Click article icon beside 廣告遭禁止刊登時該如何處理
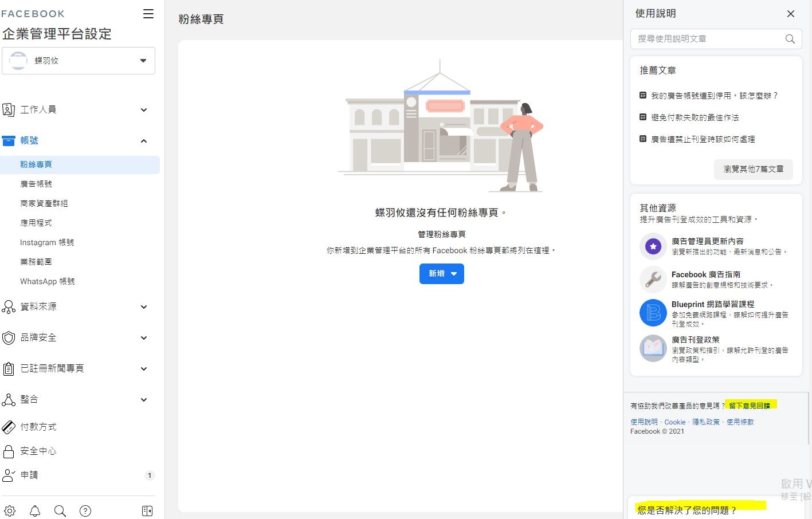812x519 pixels. click(643, 139)
